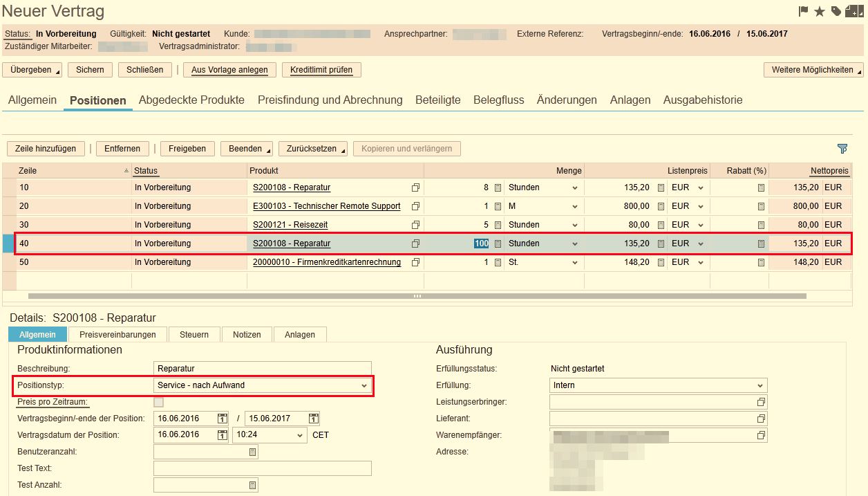Toggle the Preis pro Zeitraum checkbox
The height and width of the screenshot is (496, 868).
point(159,402)
